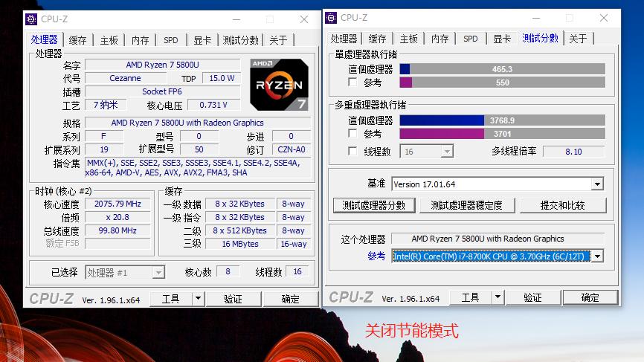This screenshot has width=644, height=362.
Task: Go to 显卡 tab in right window
Action: tap(502, 39)
